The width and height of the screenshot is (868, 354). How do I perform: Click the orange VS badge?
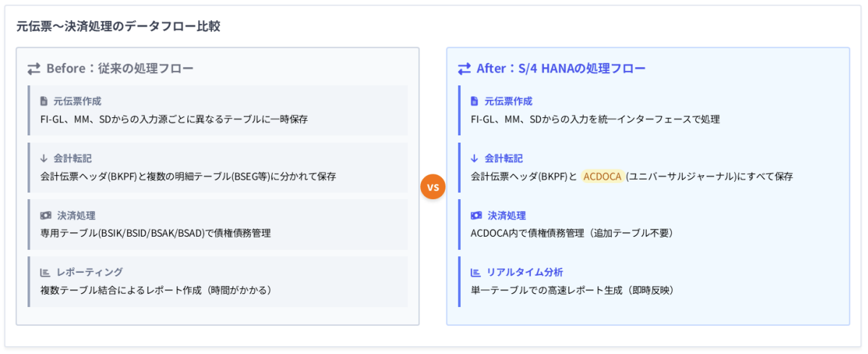(433, 187)
